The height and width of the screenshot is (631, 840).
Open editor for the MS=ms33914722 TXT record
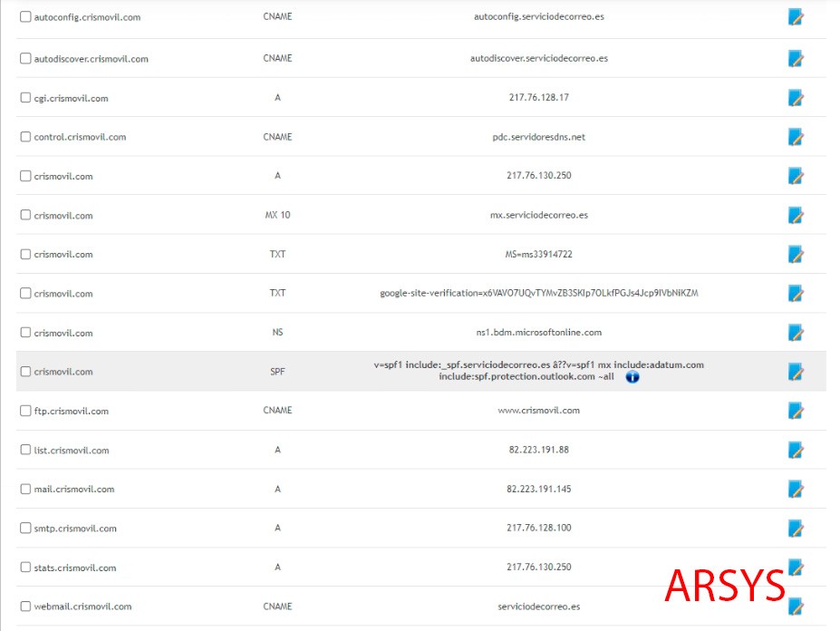click(x=796, y=255)
